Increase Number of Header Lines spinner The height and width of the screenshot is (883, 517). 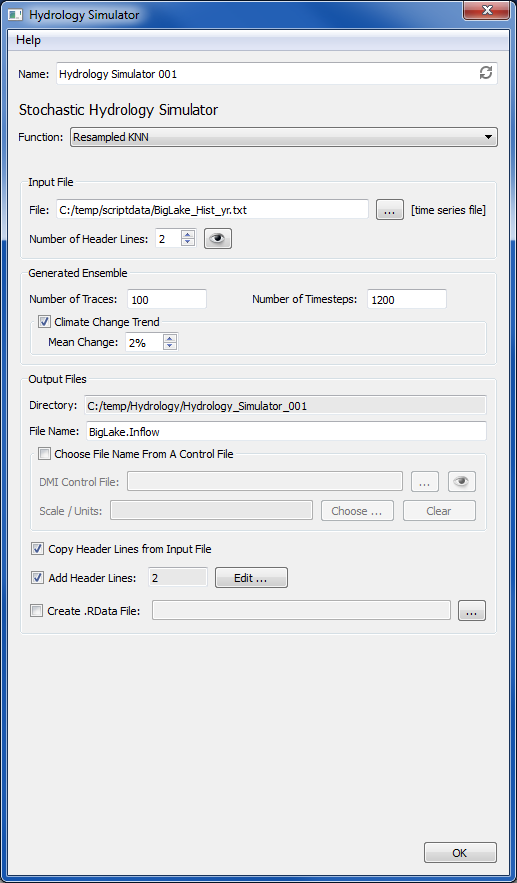point(188,234)
